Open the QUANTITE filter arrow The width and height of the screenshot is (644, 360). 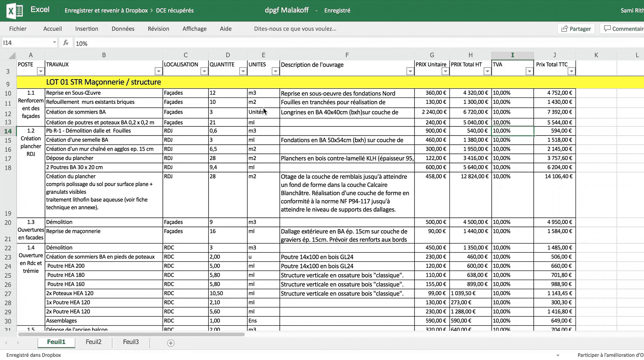(242, 72)
